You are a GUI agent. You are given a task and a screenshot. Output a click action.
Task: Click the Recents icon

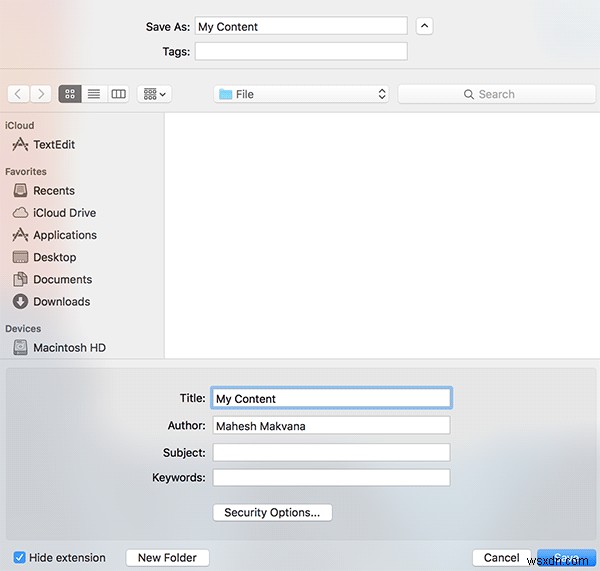pos(20,190)
